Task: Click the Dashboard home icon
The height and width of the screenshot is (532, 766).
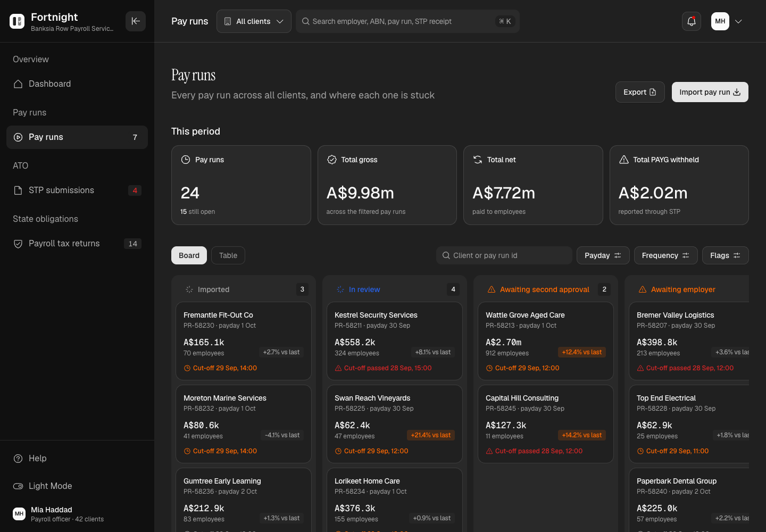Action: pos(18,84)
